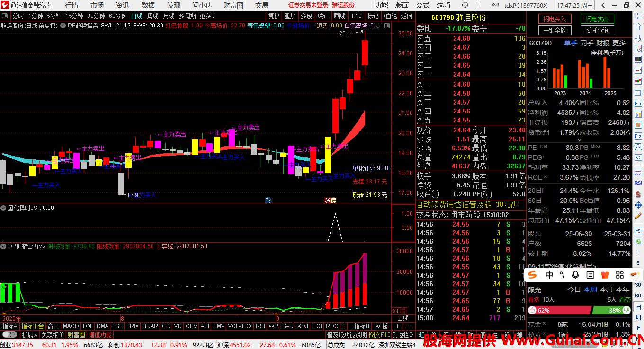Toggle 叠加 overlay option
644x349 pixels.
pyautogui.click(x=290, y=16)
